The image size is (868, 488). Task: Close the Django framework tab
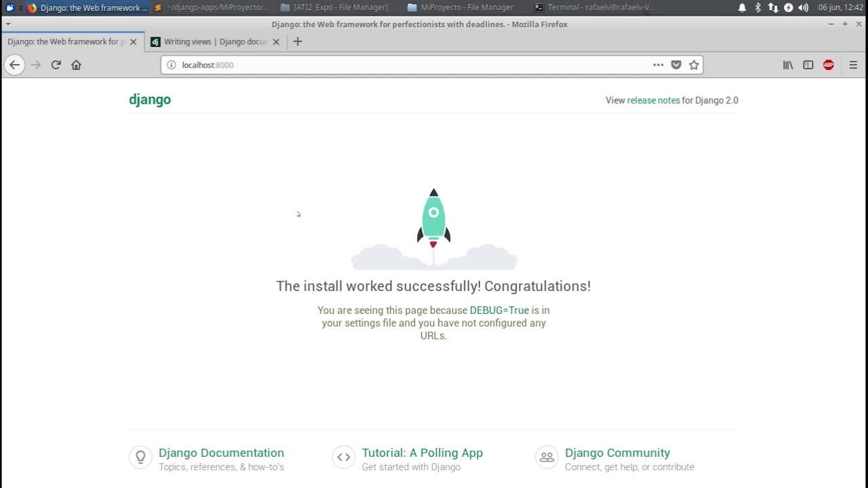(133, 41)
